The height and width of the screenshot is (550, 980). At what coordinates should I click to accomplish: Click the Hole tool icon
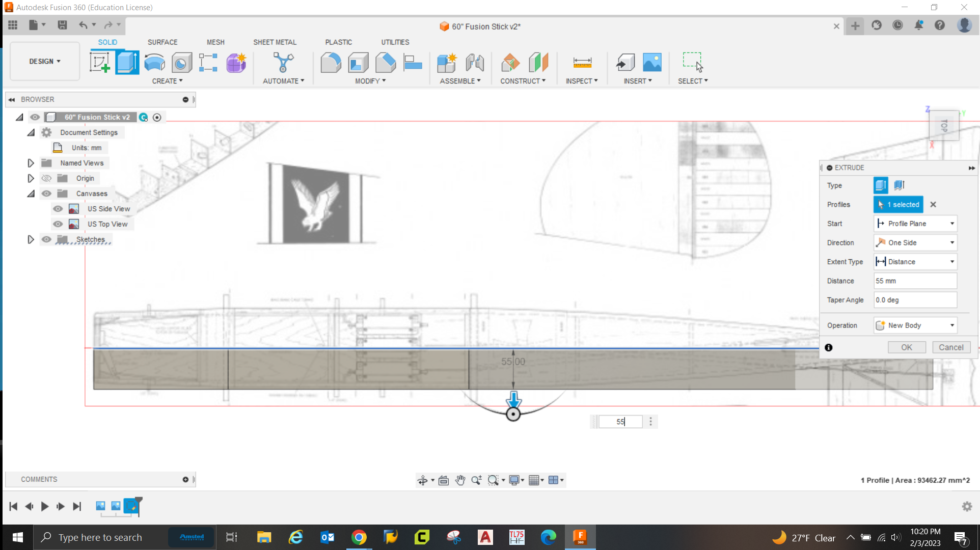point(181,63)
